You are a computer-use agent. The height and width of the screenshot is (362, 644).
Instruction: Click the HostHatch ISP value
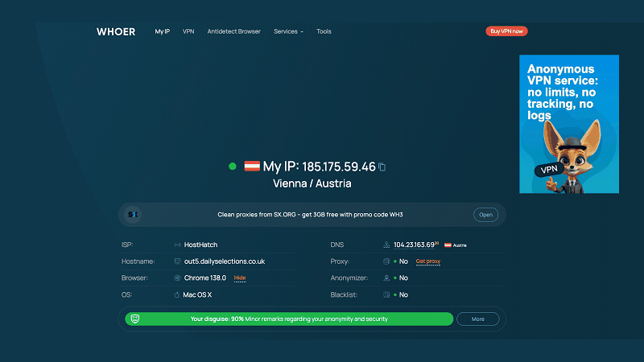pos(200,245)
